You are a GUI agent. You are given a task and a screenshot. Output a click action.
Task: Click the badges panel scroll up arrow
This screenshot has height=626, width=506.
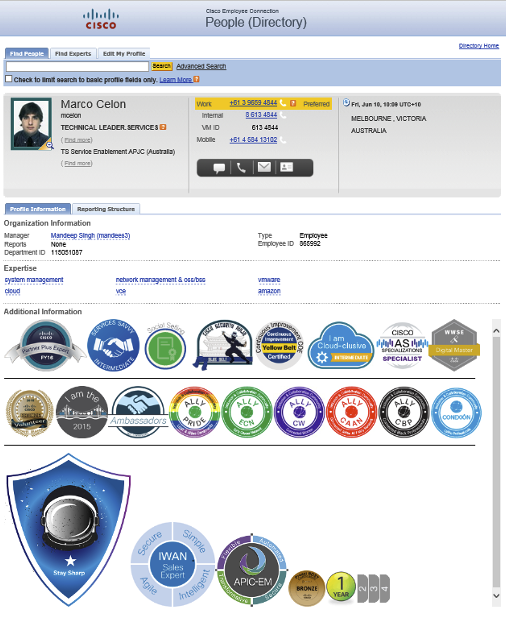[x=496, y=331]
